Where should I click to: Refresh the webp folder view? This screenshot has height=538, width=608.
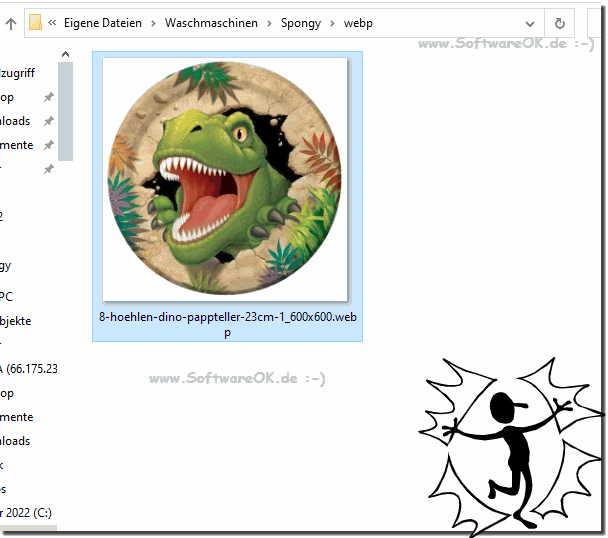pyautogui.click(x=559, y=24)
